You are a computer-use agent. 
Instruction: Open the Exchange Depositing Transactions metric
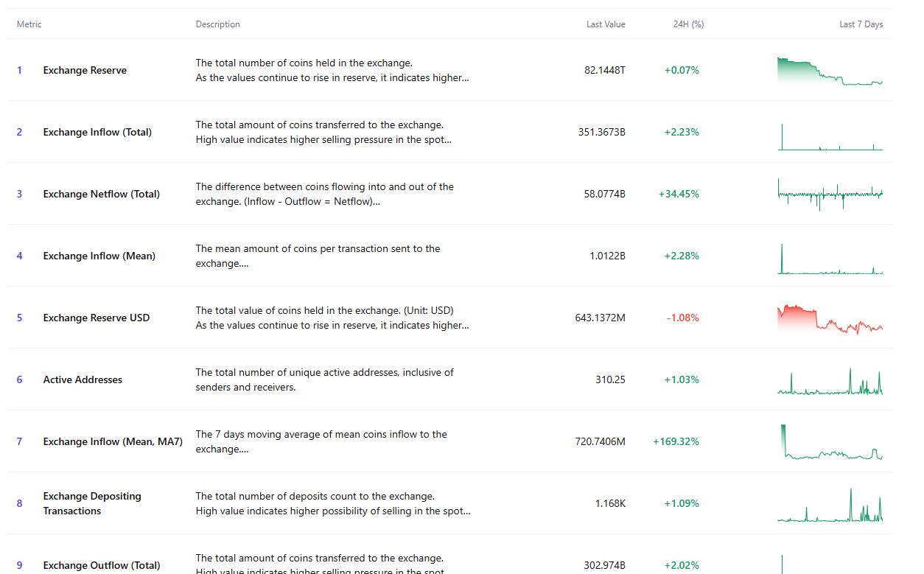point(92,504)
